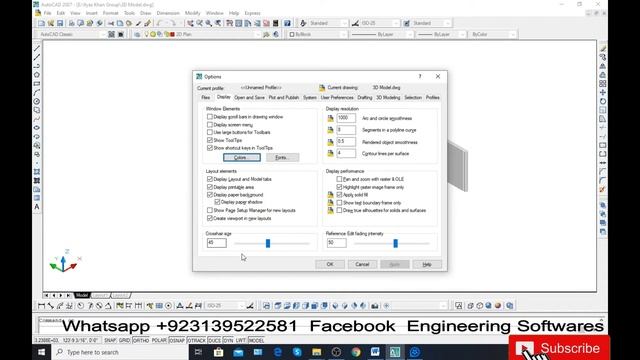
Task: Open the ISO-25 dimension style dropdown at top
Action: pos(380,23)
